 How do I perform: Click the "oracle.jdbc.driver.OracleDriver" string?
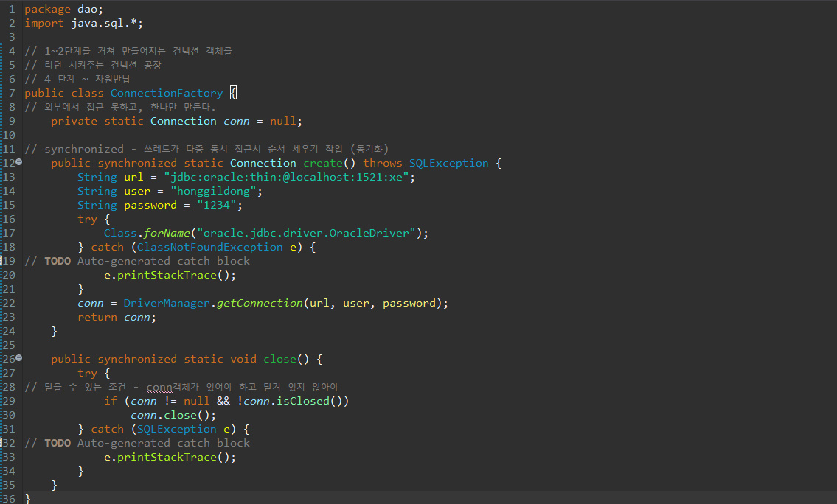pyautogui.click(x=306, y=233)
